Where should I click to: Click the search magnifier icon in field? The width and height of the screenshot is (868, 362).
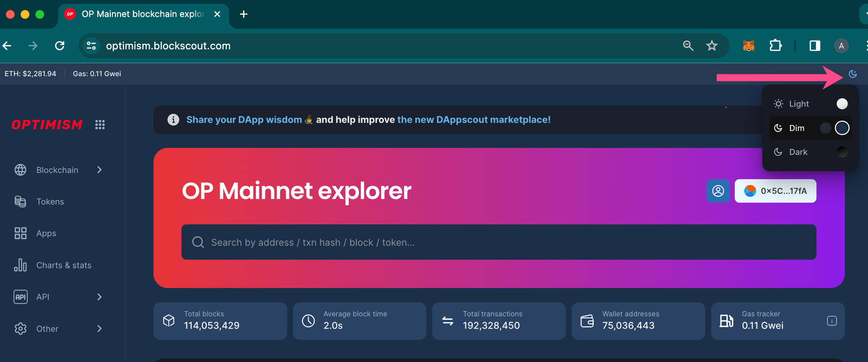(x=198, y=242)
